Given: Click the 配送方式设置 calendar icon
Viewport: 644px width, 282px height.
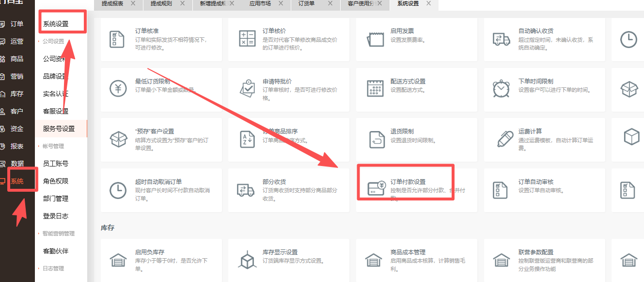Looking at the screenshot, I should [375, 89].
